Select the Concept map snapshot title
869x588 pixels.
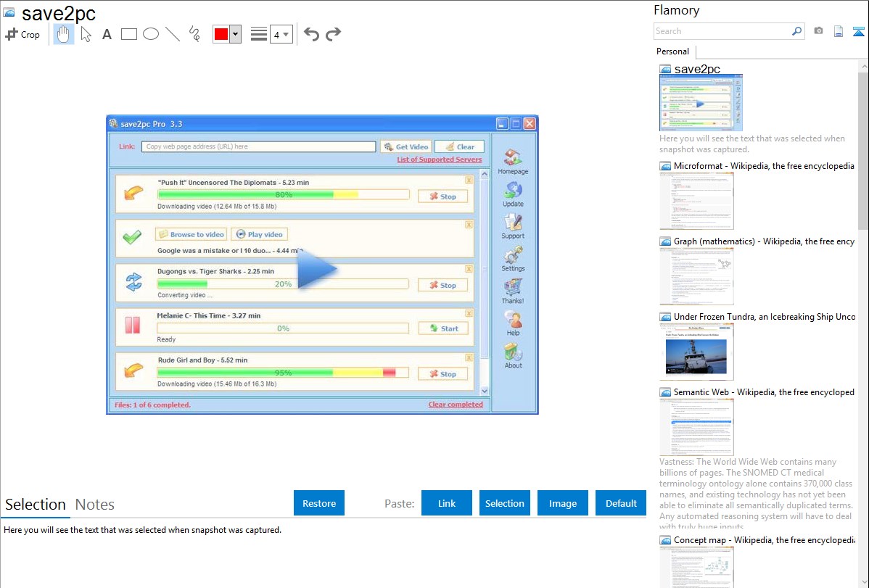tap(764, 540)
